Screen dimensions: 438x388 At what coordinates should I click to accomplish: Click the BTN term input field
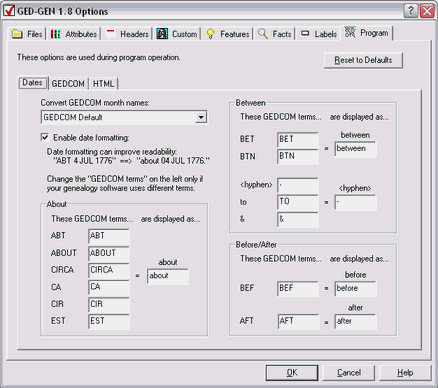[298, 156]
